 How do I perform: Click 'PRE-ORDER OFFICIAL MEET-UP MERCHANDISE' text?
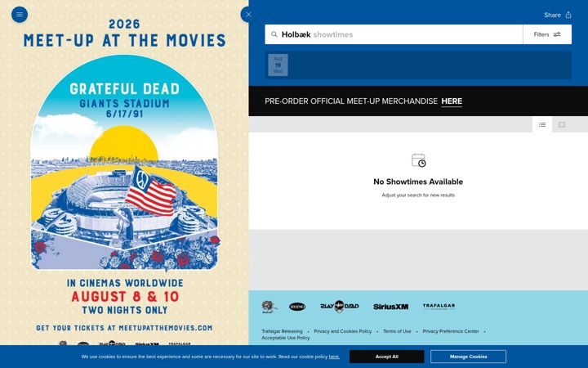point(351,101)
